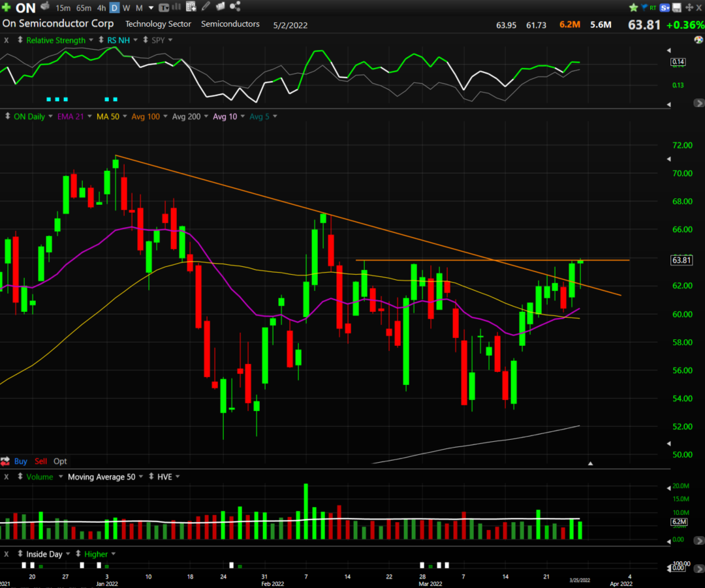Image resolution: width=705 pixels, height=588 pixels.
Task: Open the Moving Average 50 dropdown
Action: tap(141, 476)
